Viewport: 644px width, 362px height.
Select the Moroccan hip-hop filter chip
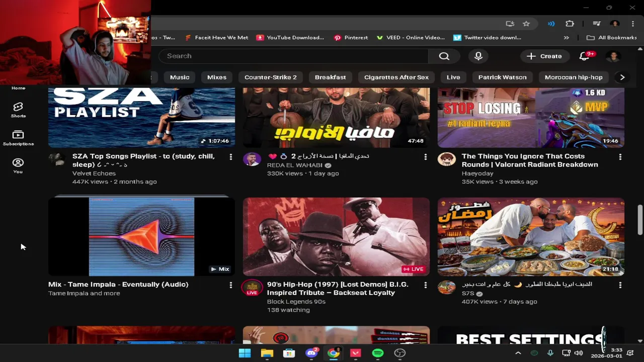click(x=574, y=77)
